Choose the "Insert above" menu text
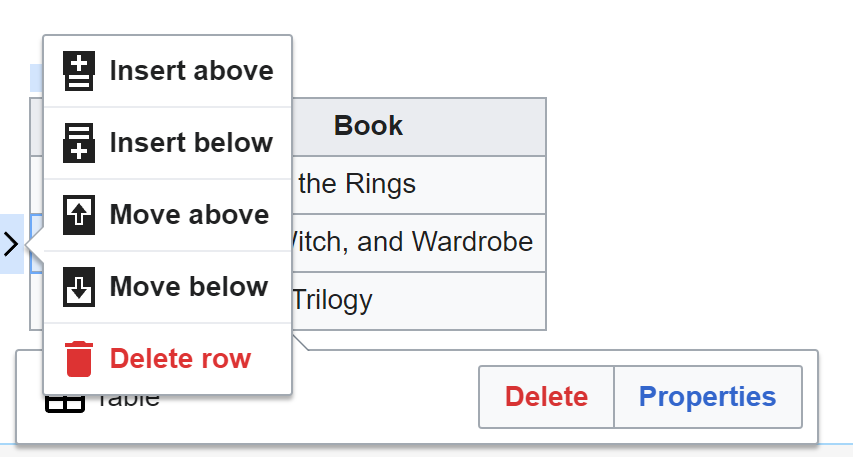This screenshot has height=457, width=853. [x=191, y=71]
